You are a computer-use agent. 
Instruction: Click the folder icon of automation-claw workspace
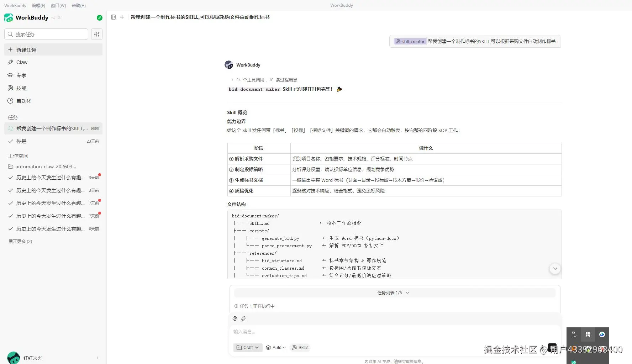pos(11,167)
